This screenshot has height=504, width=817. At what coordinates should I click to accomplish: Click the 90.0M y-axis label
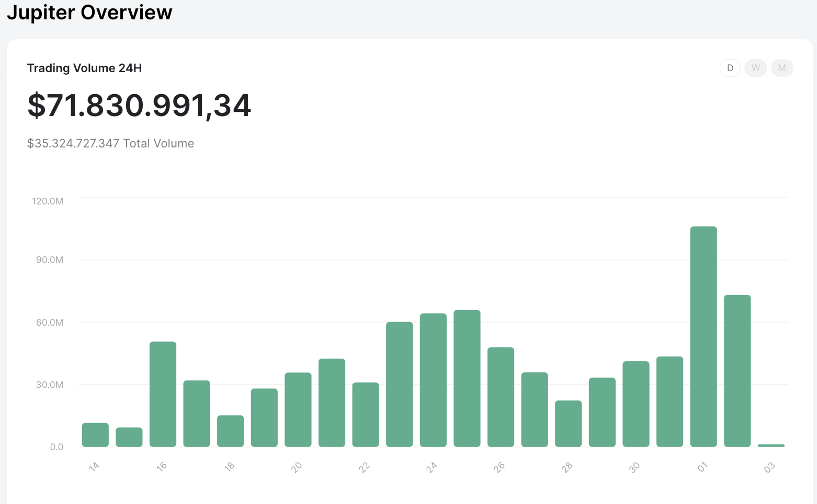[50, 260]
